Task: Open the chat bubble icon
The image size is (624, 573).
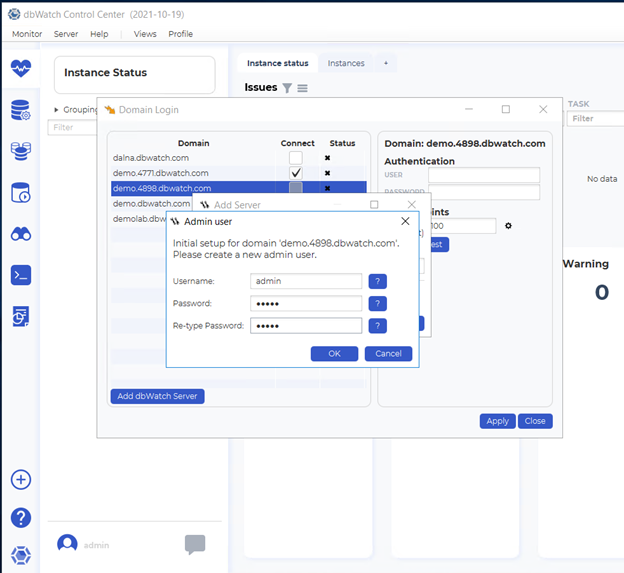Action: tap(195, 544)
